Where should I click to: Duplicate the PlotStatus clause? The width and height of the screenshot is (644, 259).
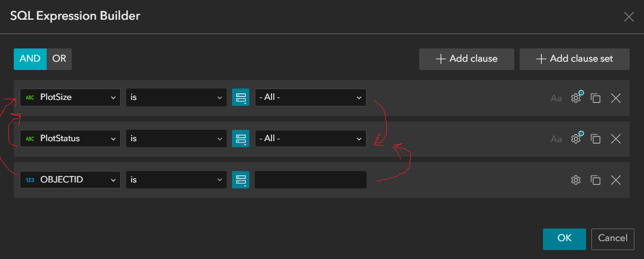tap(596, 139)
